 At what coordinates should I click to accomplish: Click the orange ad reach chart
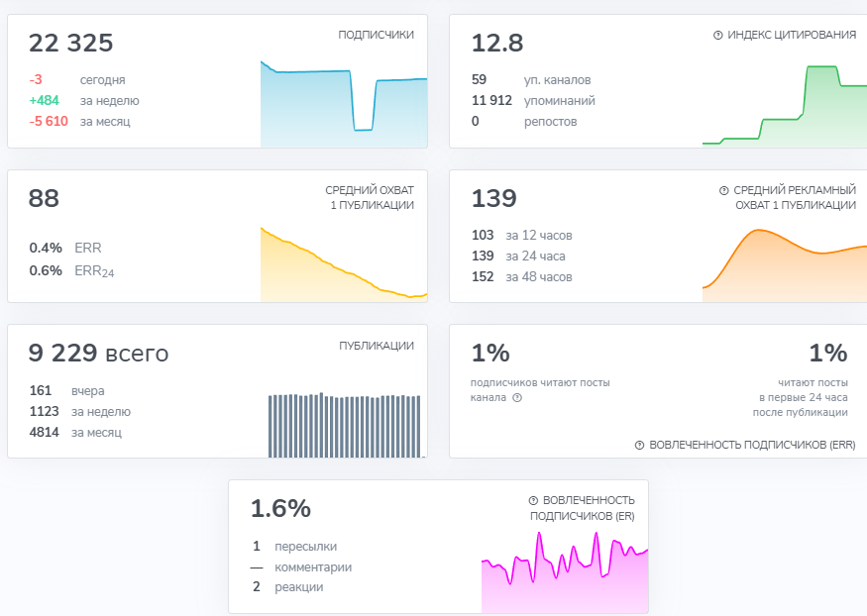(x=785, y=265)
